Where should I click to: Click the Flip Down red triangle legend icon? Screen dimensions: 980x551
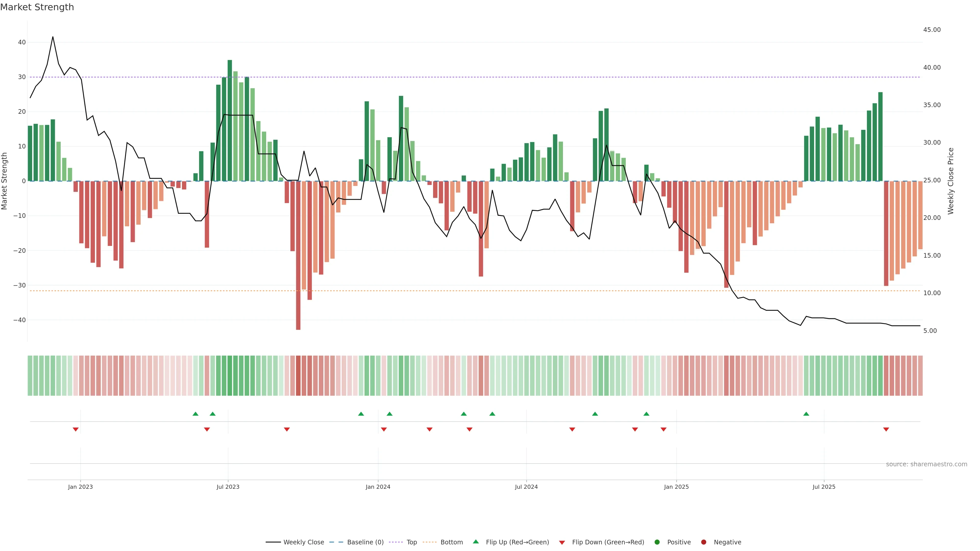[562, 543]
